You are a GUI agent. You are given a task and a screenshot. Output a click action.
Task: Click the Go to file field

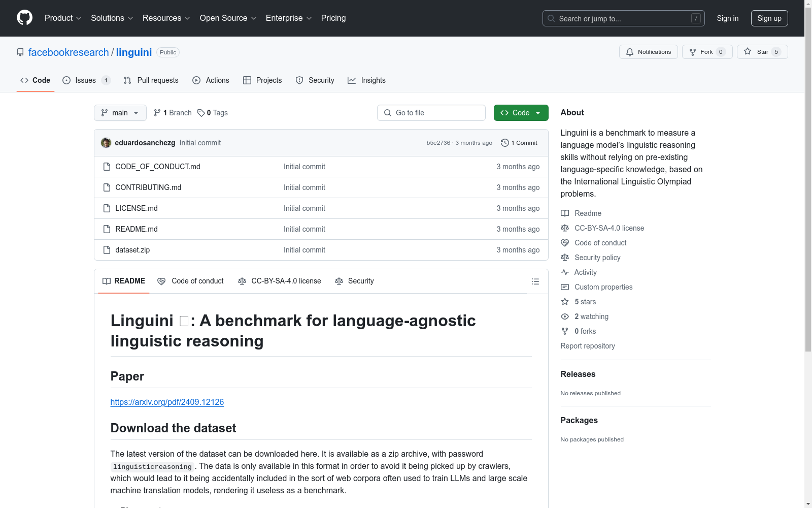pyautogui.click(x=431, y=113)
